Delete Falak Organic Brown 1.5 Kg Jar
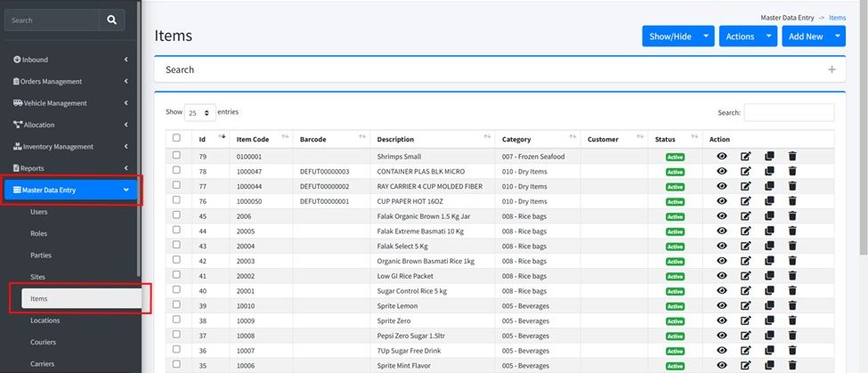 click(x=792, y=215)
